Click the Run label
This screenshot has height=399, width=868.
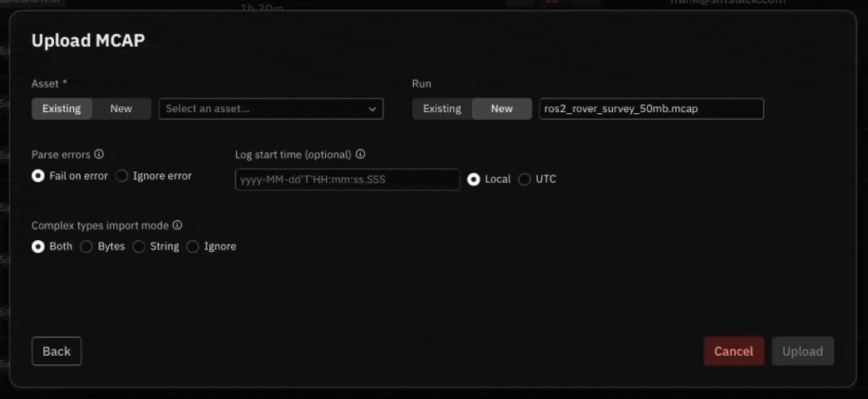[422, 84]
